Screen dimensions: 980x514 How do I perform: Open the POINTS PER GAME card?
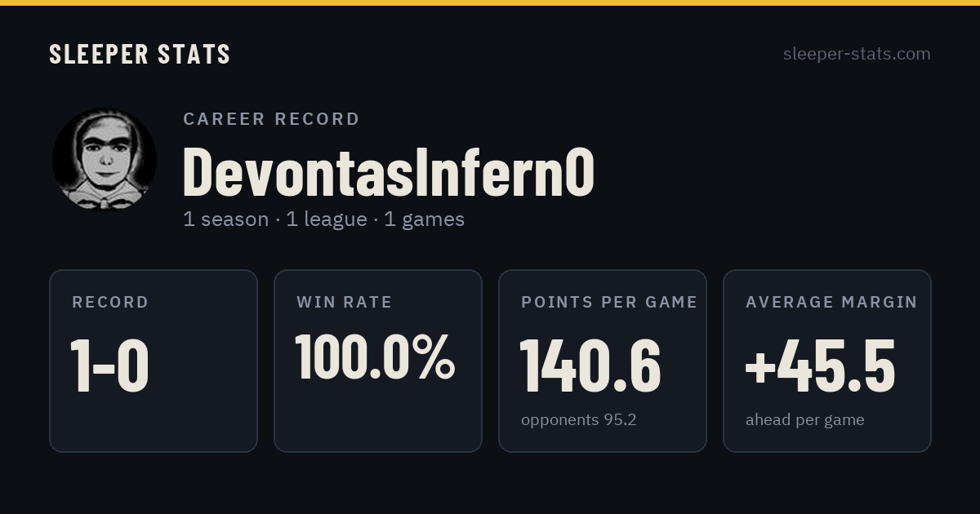[x=603, y=361]
